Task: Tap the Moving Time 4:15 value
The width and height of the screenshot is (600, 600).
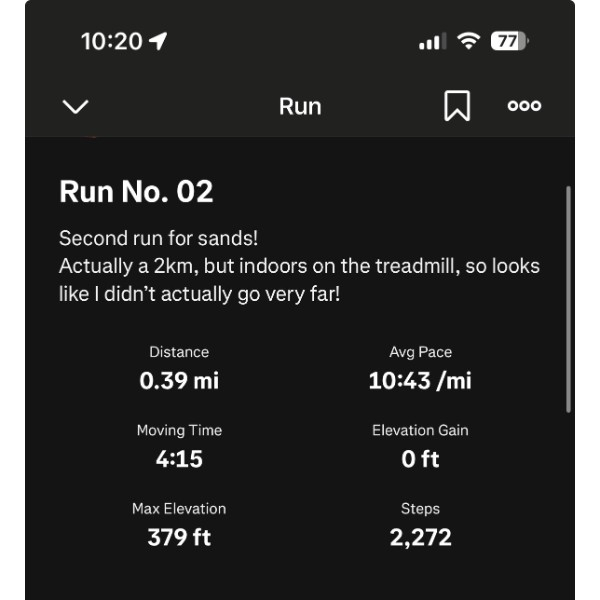Action: [179, 459]
